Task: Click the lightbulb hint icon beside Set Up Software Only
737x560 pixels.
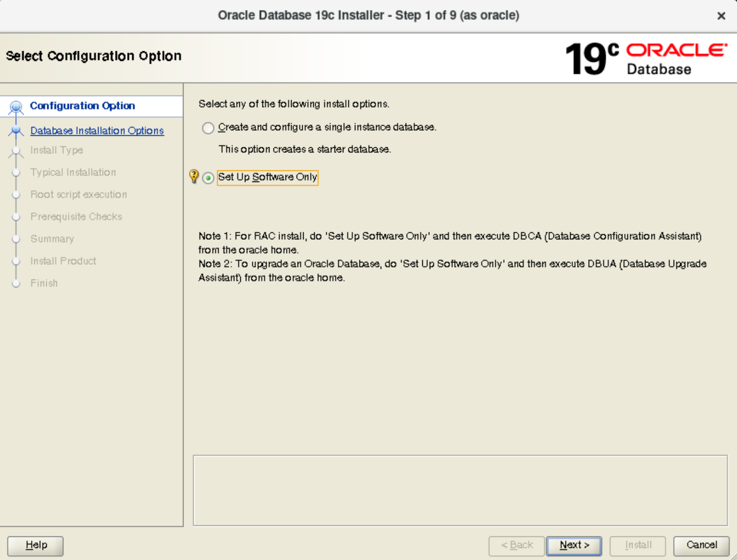Action: coord(194,176)
